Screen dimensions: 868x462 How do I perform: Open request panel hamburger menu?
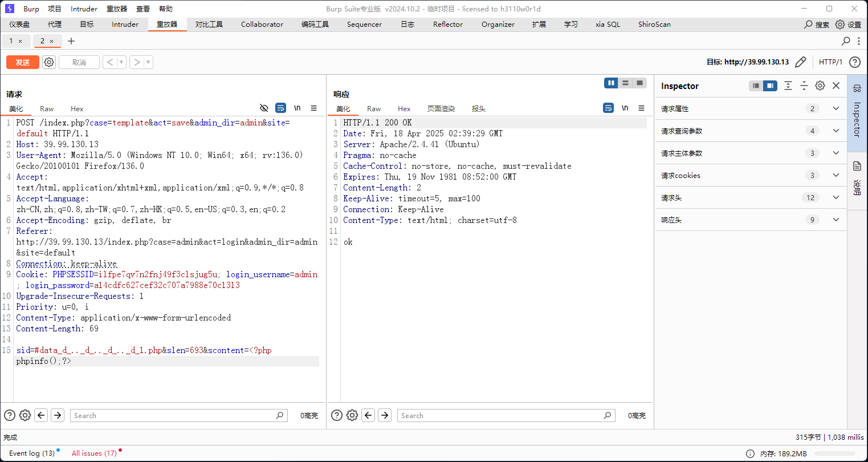313,108
